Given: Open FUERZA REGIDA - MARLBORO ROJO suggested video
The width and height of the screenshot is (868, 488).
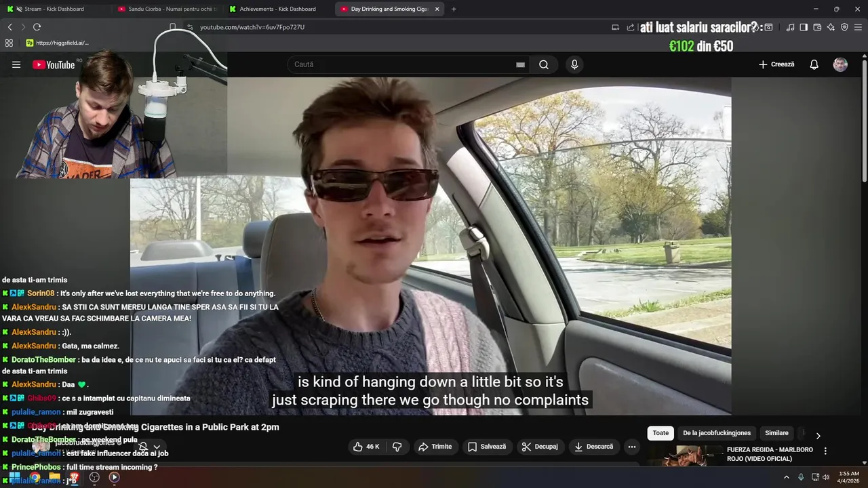Looking at the screenshot, I should pyautogui.click(x=770, y=454).
